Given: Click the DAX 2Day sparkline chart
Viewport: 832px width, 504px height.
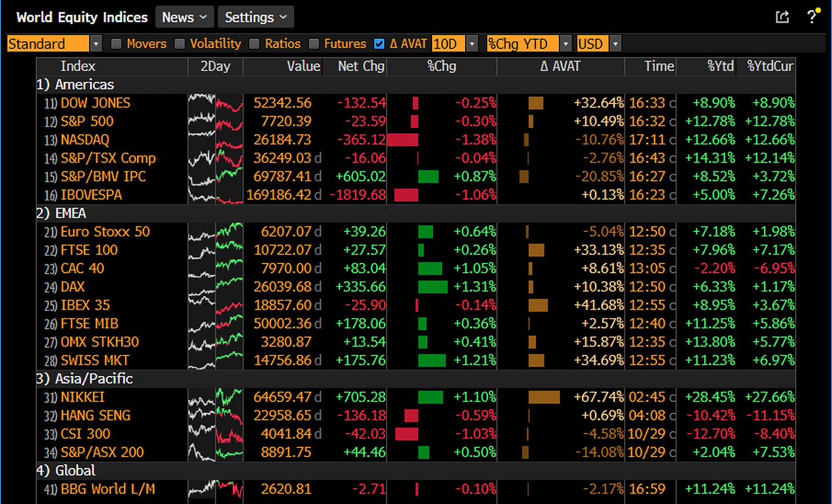Looking at the screenshot, I should (x=215, y=286).
